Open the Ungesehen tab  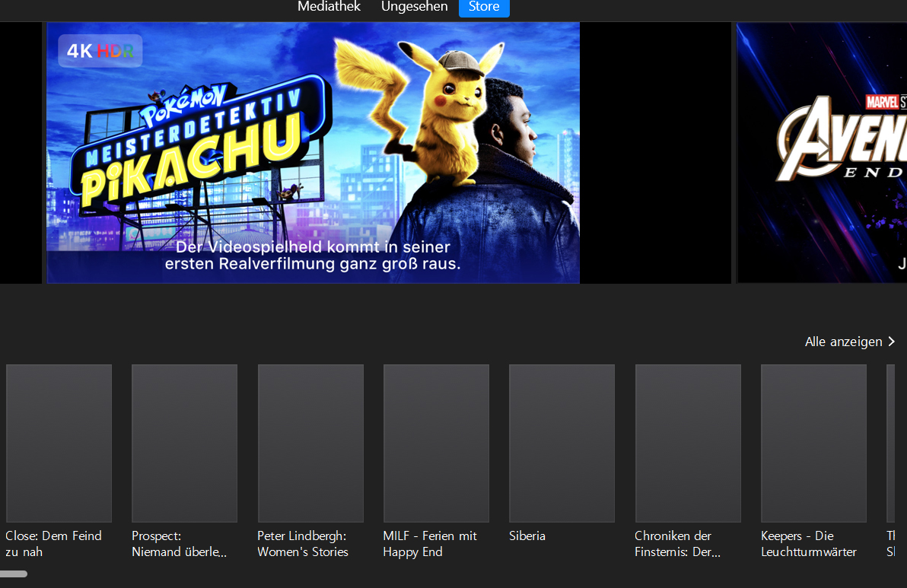(414, 6)
